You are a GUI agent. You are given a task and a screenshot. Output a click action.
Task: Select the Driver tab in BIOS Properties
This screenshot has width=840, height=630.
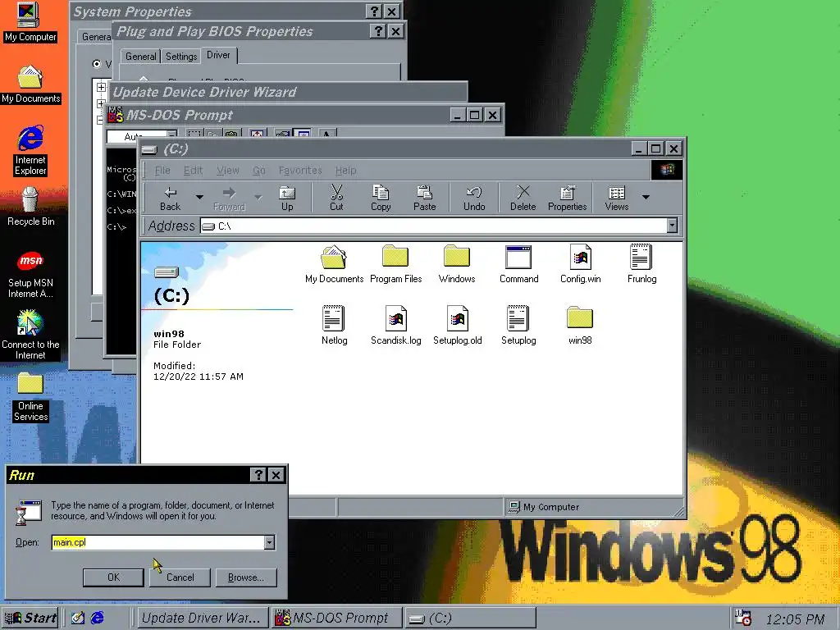pyautogui.click(x=218, y=55)
